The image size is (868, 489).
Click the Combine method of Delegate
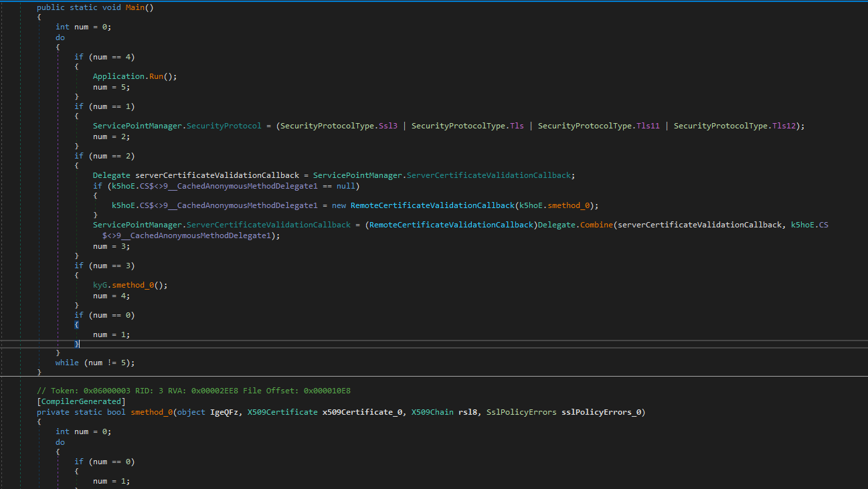coord(596,225)
